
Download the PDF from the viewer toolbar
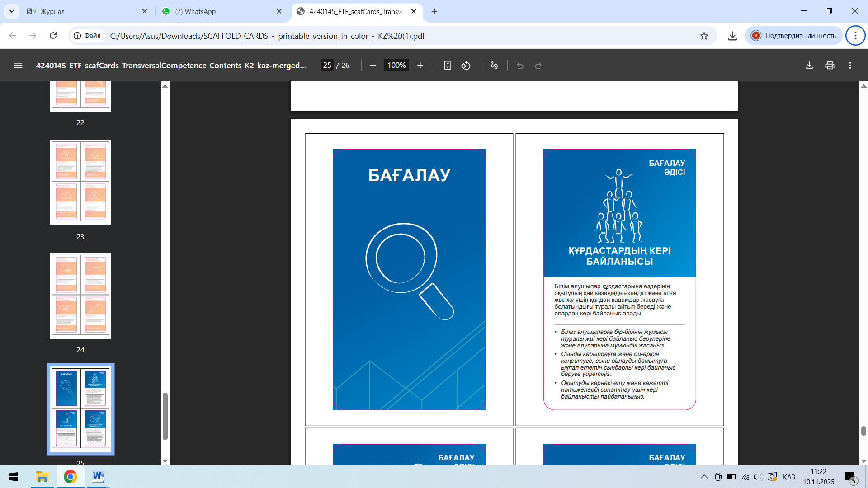(x=809, y=66)
